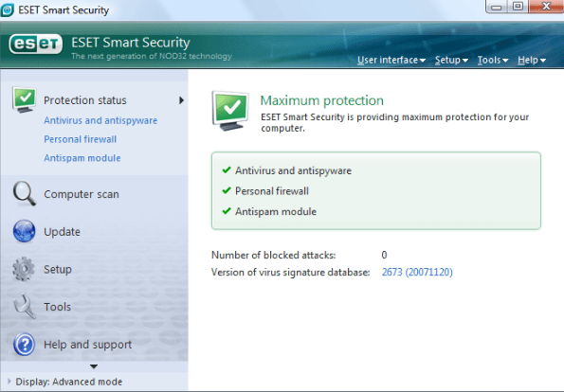Select Update in sidebar
Screen dimensions: 564x392
click(62, 232)
